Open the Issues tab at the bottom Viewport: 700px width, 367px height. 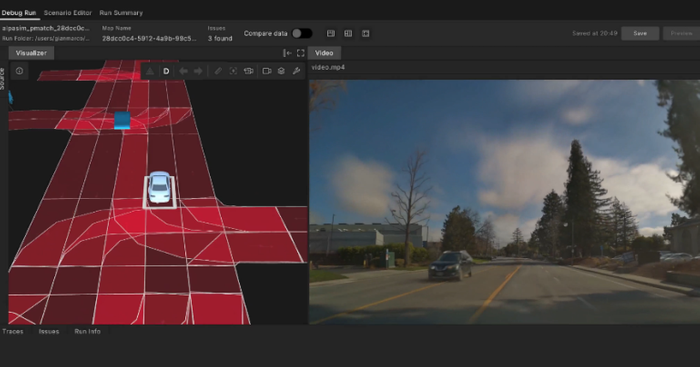pos(49,331)
